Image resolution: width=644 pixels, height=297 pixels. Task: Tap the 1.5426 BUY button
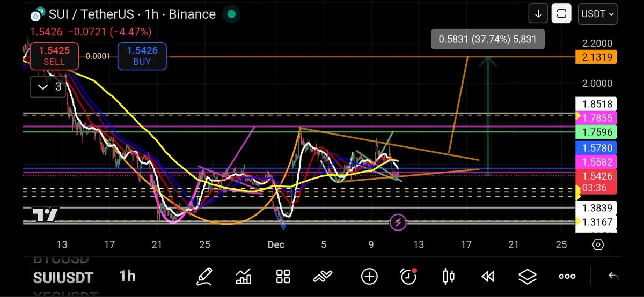coord(142,56)
